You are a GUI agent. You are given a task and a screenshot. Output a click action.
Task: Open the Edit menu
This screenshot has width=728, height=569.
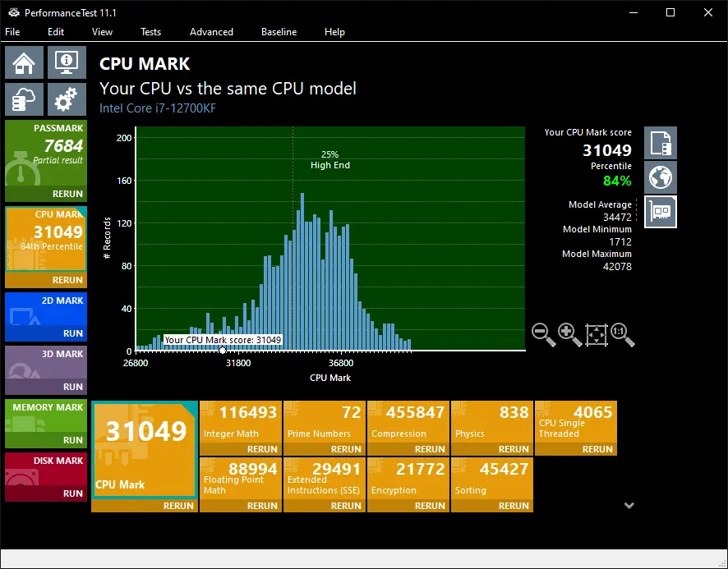tap(56, 32)
